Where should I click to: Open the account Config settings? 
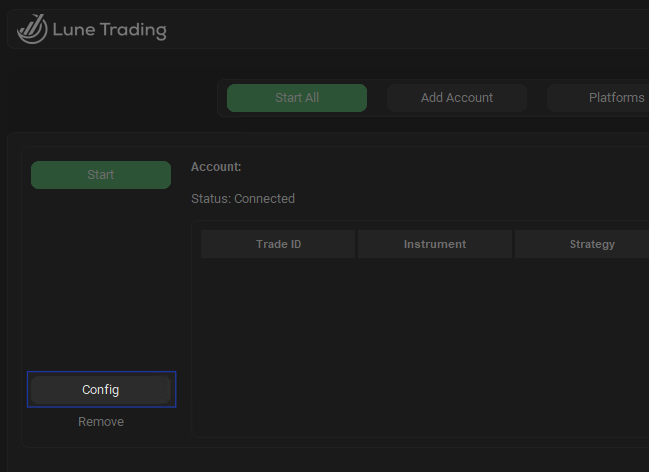click(x=101, y=390)
